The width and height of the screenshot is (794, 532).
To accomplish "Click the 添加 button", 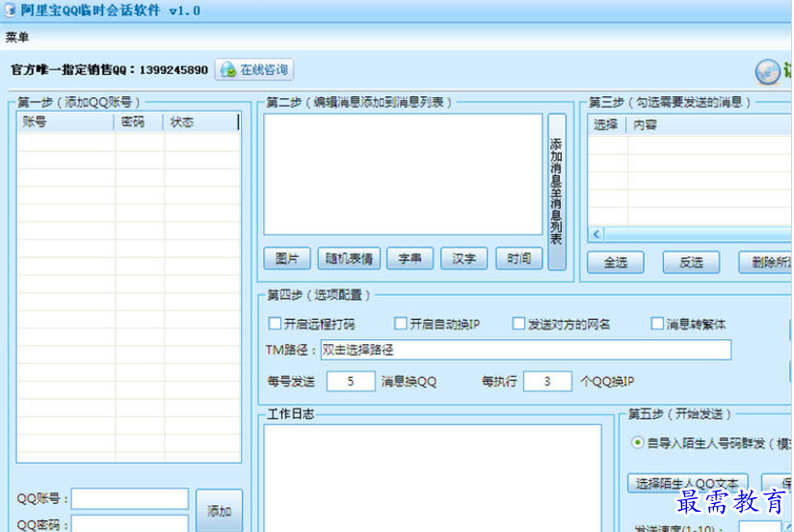I will pyautogui.click(x=219, y=511).
